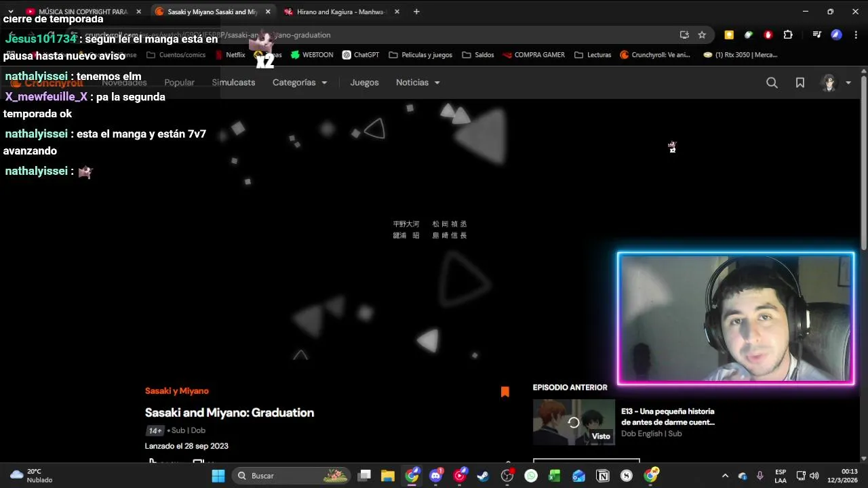
Task: Open the red hand blocker extension
Action: click(768, 35)
